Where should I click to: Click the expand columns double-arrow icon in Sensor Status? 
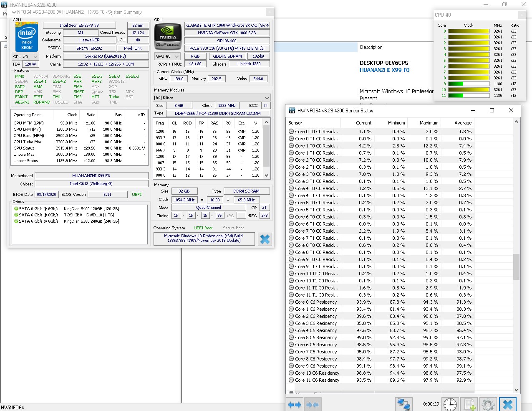[295, 404]
